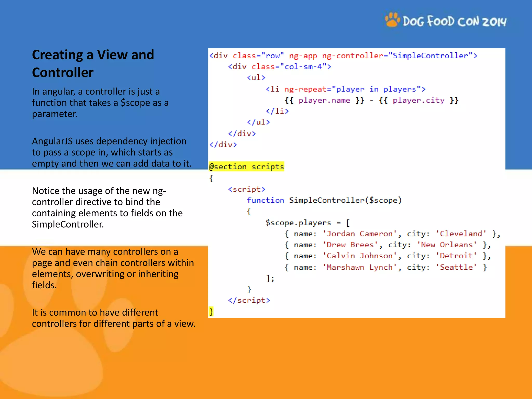The height and width of the screenshot is (399, 532).
Task: Click the ng-controller="SimpleController" attribute text
Action: [400, 56]
